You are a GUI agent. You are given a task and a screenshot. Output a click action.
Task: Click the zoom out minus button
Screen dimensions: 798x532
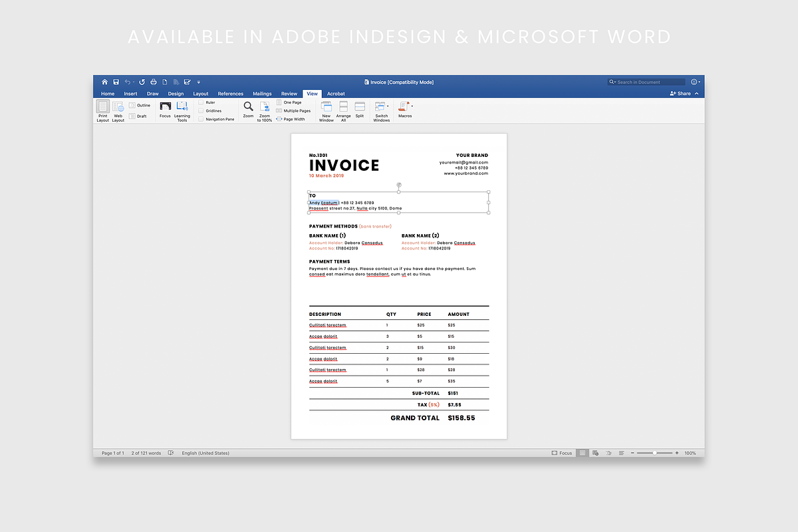(632, 453)
